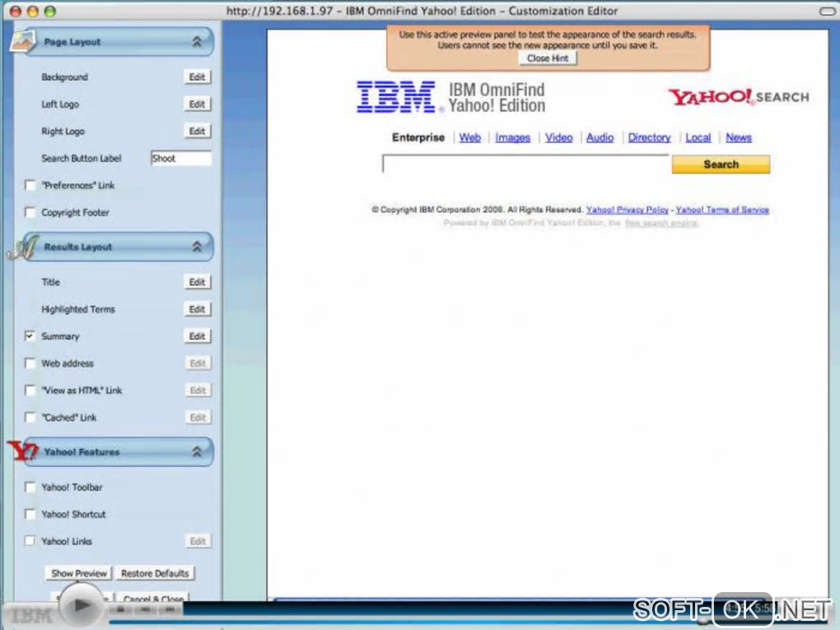840x630 pixels.
Task: Click the stop control in the player bar
Action: 120,609
